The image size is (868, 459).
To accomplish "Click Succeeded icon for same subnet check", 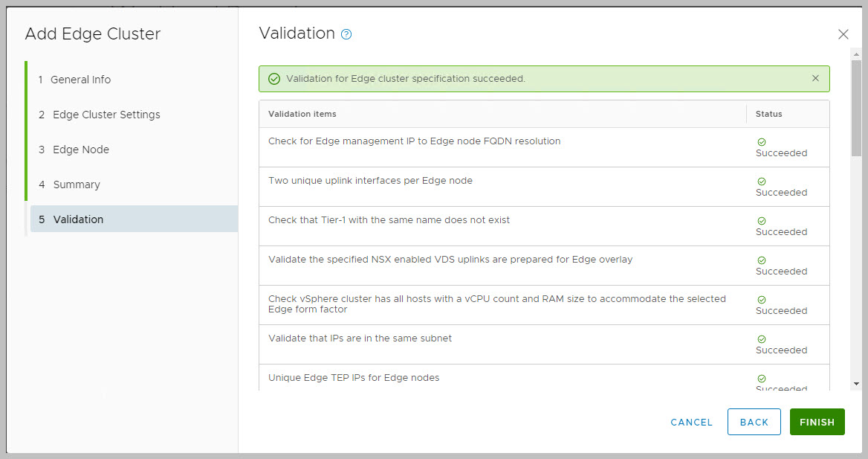I will [762, 339].
